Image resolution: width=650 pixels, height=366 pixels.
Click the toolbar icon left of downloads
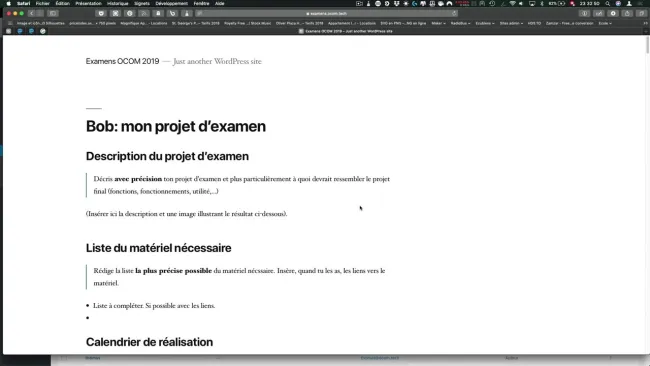click(599, 13)
